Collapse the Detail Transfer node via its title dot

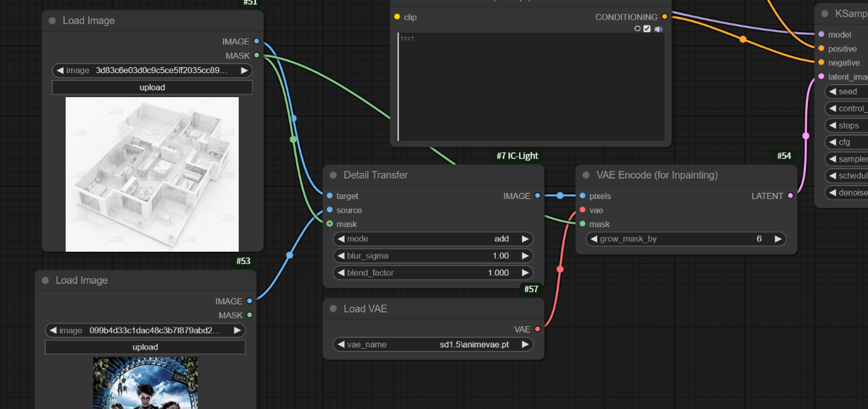coord(333,175)
